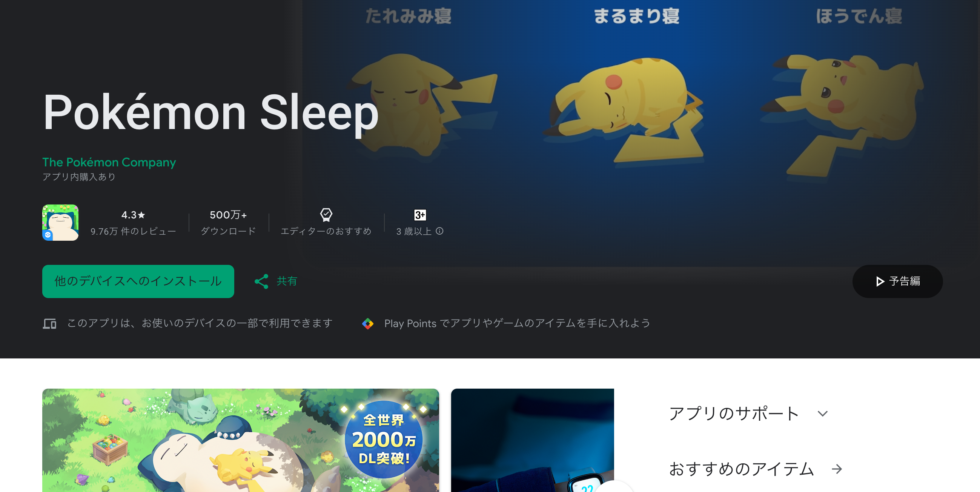The image size is (980, 492).
Task: Click the おすすめのアイテム heading
Action: coord(742,469)
